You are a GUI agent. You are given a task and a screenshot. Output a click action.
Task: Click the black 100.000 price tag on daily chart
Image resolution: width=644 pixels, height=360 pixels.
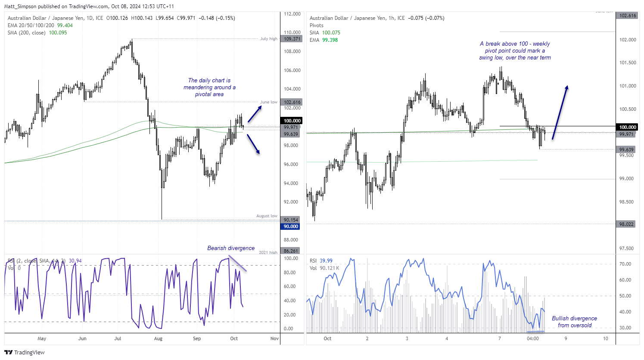pos(292,121)
